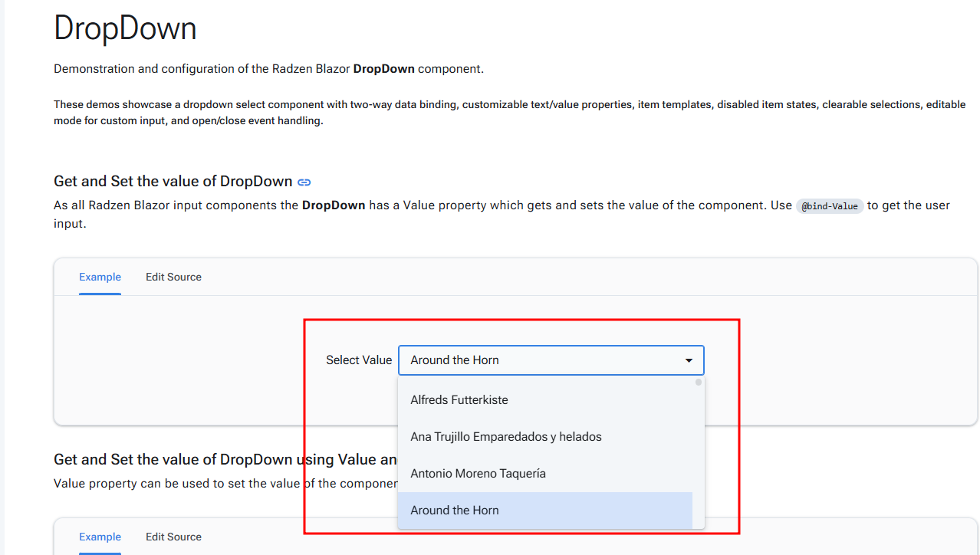Open Edit Source tab in the ValueProperty demo section
Image resolution: width=980 pixels, height=555 pixels.
(x=173, y=537)
